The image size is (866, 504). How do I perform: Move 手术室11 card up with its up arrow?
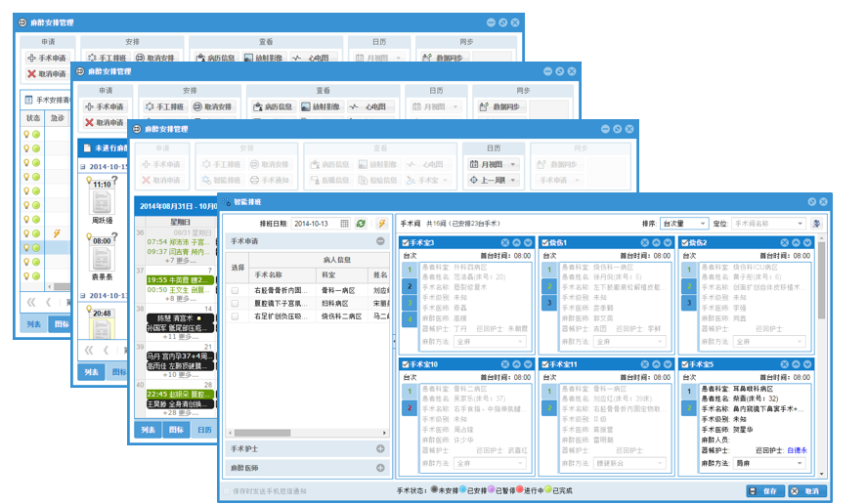click(x=656, y=364)
